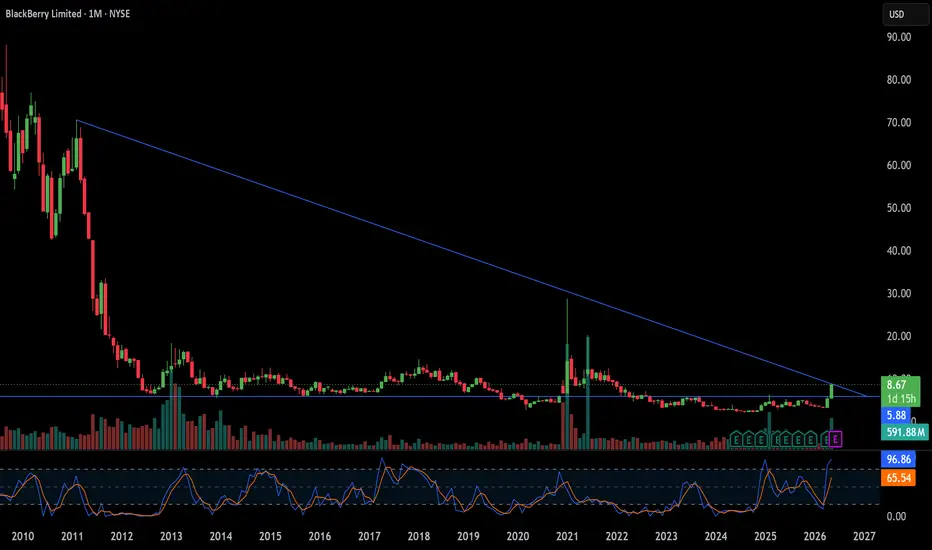Click the 40.00 price scale value
932x550 pixels.
pos(899,251)
